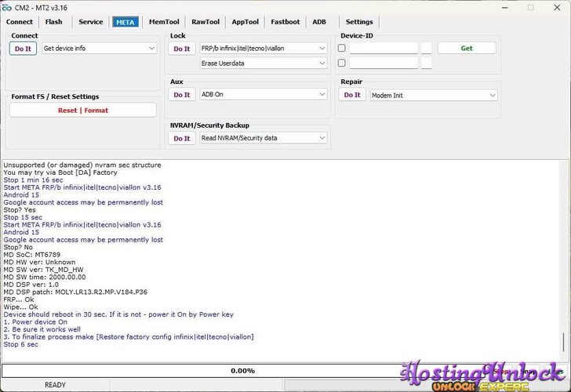Viewport: 571px width, 392px height.
Task: Expand the ADB On dropdown
Action: pyautogui.click(x=264, y=94)
